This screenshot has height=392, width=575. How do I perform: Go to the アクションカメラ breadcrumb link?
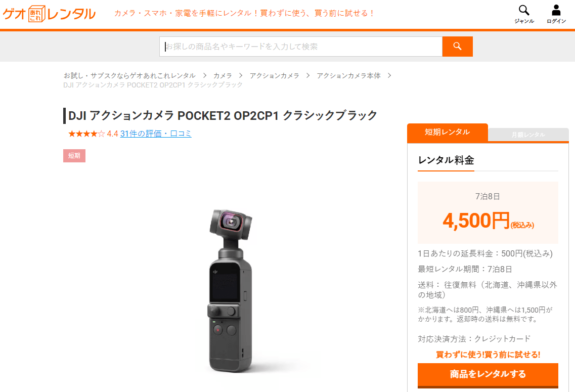tap(274, 75)
